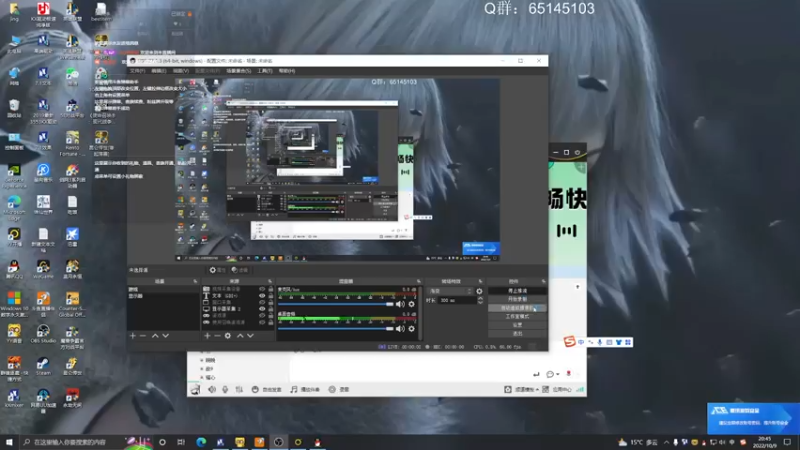800x450 pixels.
Task: Click the Sogou input method S logo
Action: point(569,341)
